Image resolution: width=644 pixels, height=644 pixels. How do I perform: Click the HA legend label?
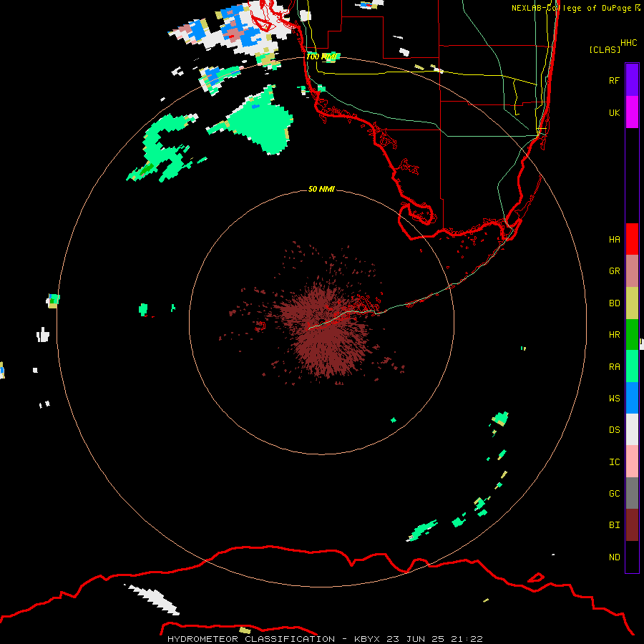coord(614,240)
